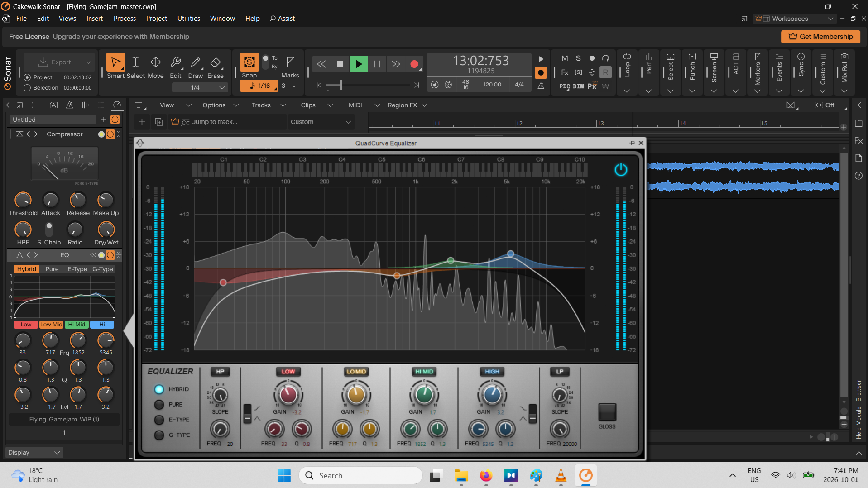Click the HIGH band gain knob
Image resolution: width=868 pixels, height=488 pixels.
(x=492, y=394)
